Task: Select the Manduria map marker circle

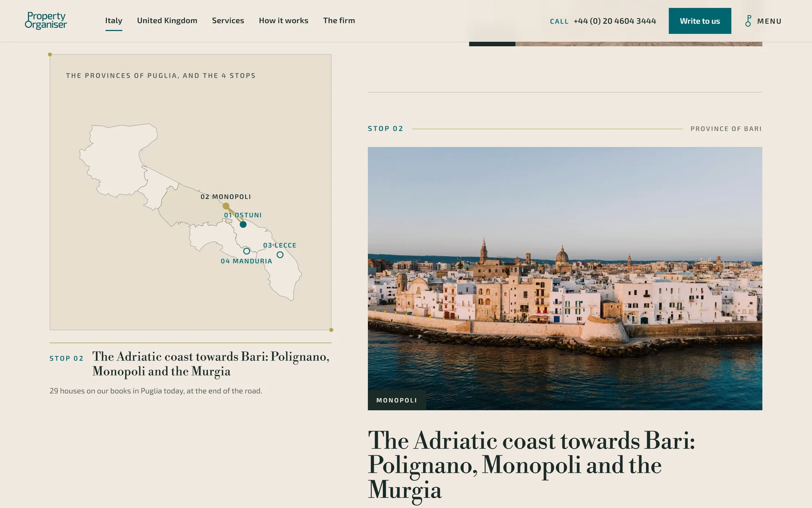Action: click(x=246, y=251)
